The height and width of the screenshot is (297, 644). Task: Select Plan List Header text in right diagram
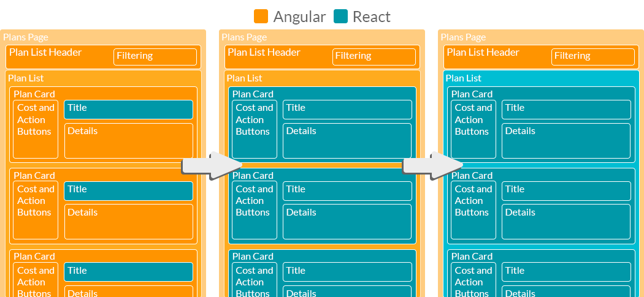pos(483,52)
